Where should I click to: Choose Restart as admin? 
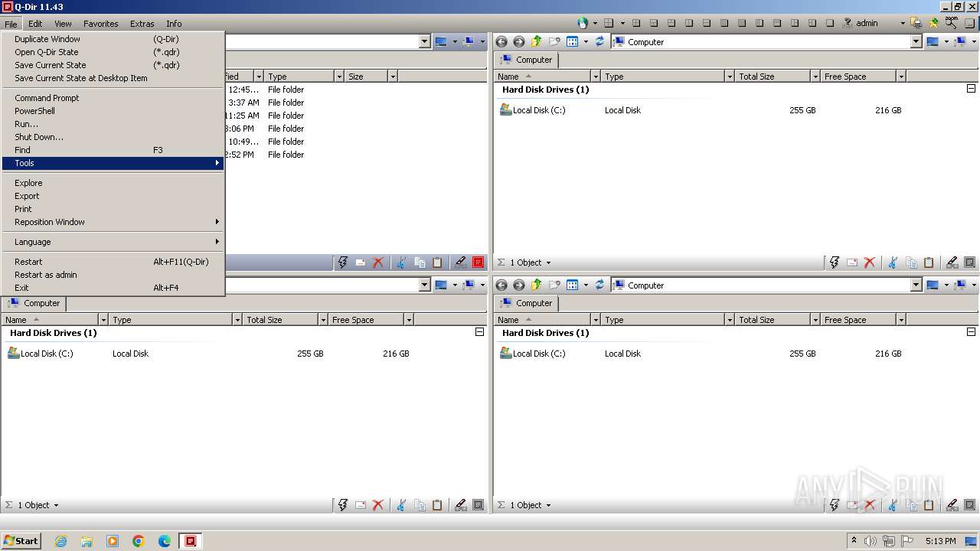pyautogui.click(x=113, y=275)
